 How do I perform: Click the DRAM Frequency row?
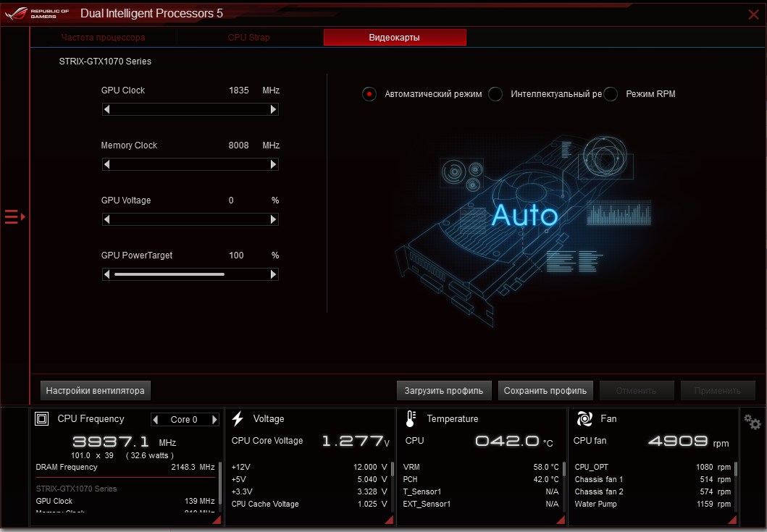point(125,467)
